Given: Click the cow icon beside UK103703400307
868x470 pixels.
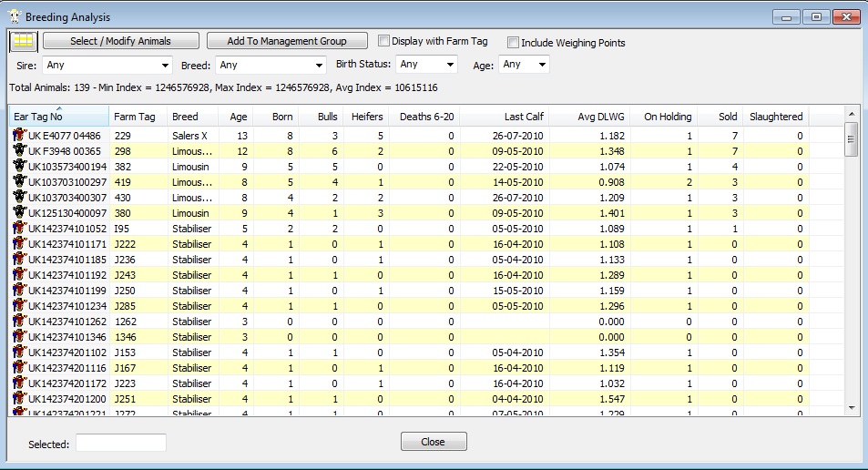Looking at the screenshot, I should tap(20, 197).
